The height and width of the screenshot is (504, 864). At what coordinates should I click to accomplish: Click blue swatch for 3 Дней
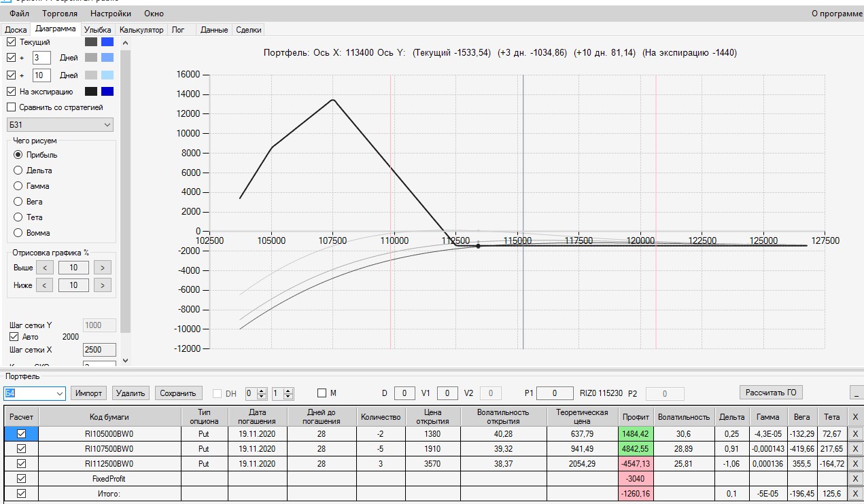[x=107, y=58]
